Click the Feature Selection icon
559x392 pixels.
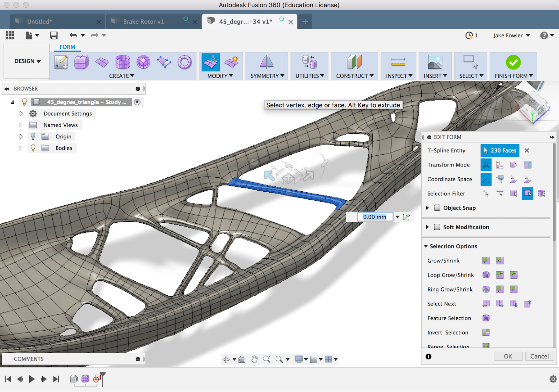pos(486,318)
